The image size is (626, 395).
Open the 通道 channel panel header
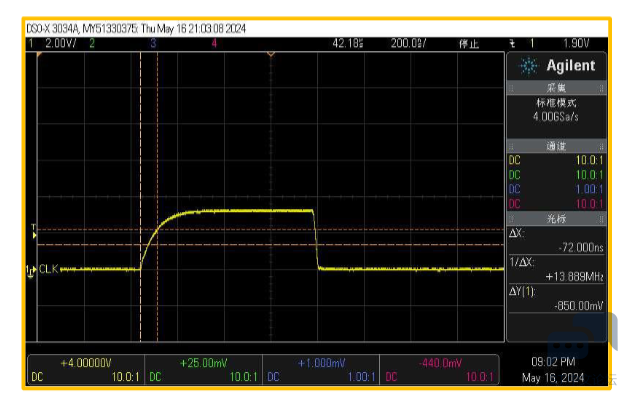point(557,146)
